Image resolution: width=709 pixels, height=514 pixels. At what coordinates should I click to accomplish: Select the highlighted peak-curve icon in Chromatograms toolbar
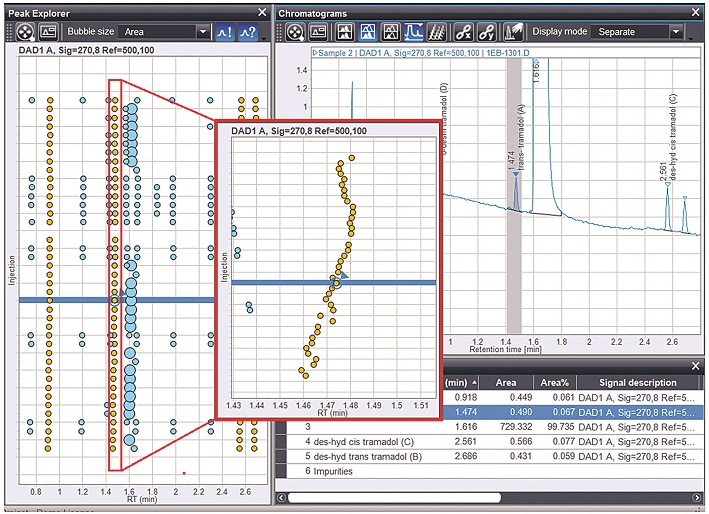point(412,32)
